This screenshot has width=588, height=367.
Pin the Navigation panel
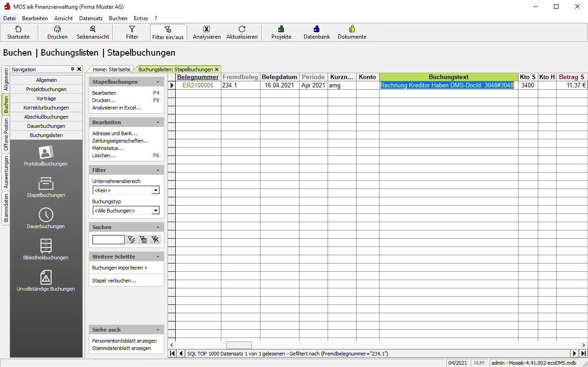(72, 69)
